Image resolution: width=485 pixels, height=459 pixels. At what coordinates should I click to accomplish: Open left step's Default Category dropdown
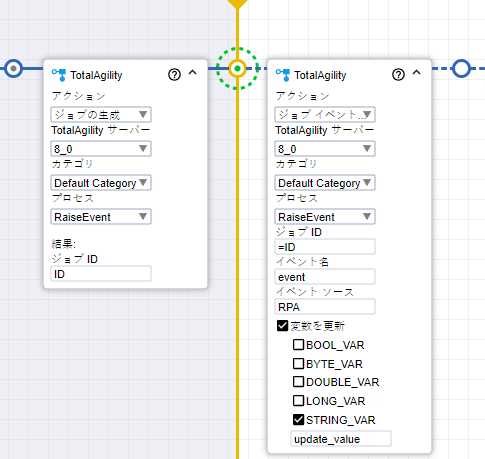point(101,183)
